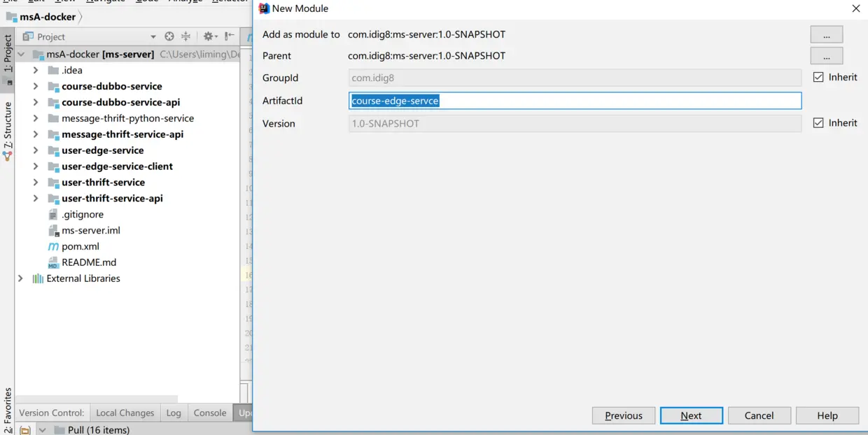
Task: Click the Help button
Action: pyautogui.click(x=827, y=415)
